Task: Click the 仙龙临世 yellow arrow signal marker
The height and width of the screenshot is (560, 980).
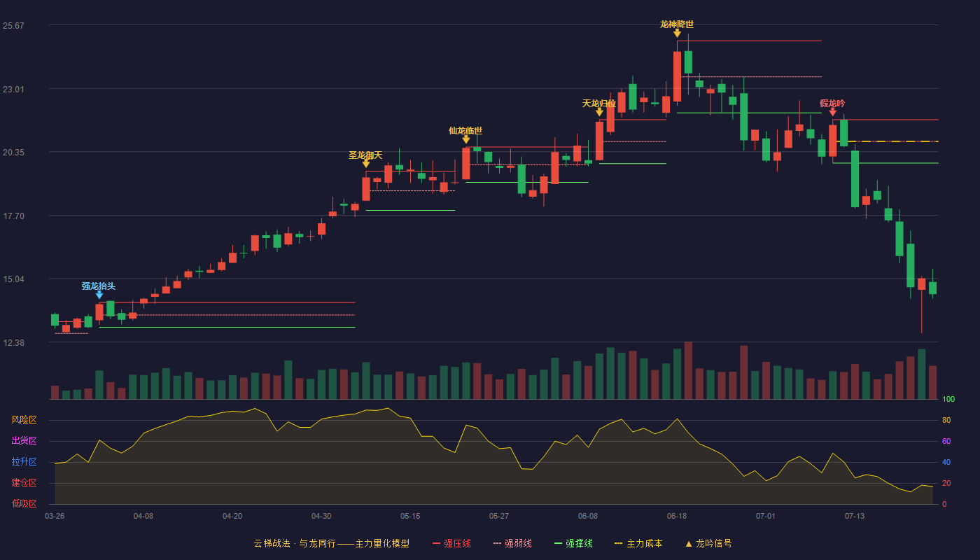Action: pyautogui.click(x=466, y=139)
